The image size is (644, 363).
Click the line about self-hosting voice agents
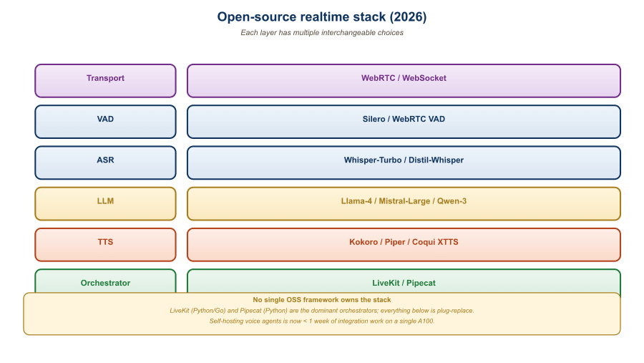tap(322, 321)
